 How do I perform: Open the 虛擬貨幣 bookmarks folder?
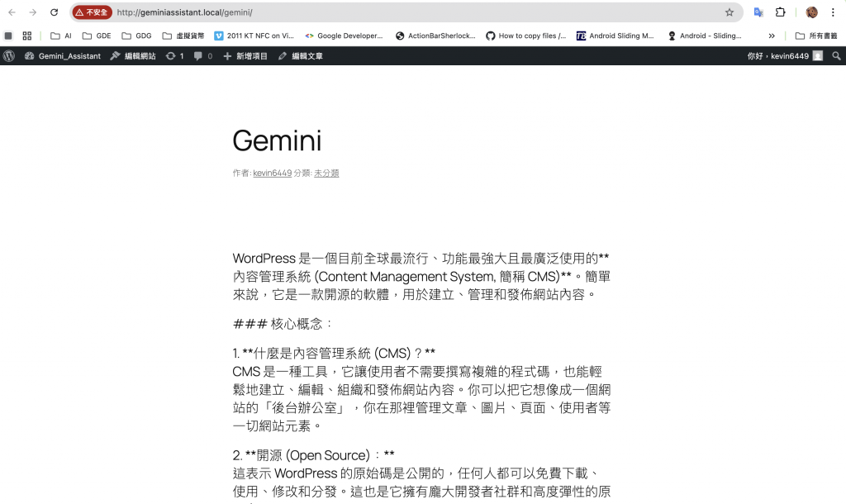tap(183, 36)
